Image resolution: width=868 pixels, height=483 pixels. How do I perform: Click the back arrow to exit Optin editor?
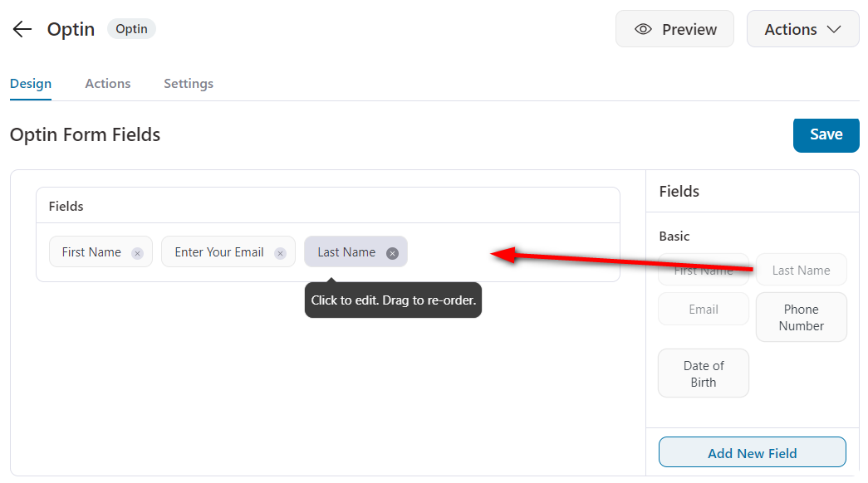(22, 28)
